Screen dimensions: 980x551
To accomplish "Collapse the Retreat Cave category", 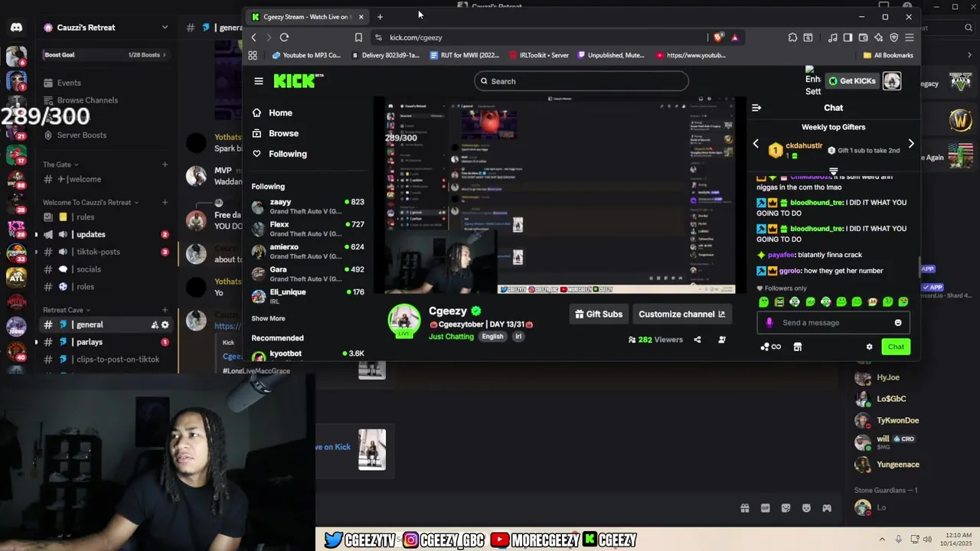I will [67, 310].
